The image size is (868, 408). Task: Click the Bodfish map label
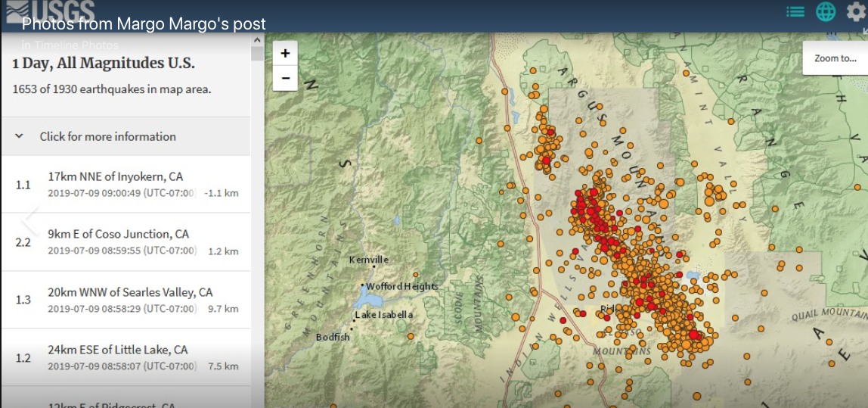click(333, 337)
